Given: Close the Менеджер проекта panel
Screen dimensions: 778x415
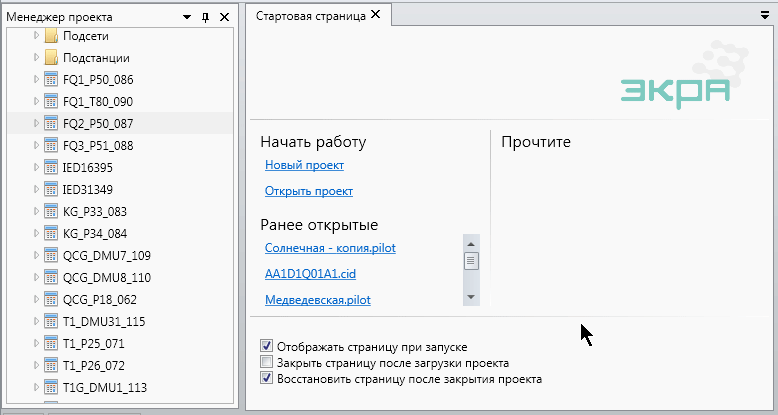Looking at the screenshot, I should [224, 17].
